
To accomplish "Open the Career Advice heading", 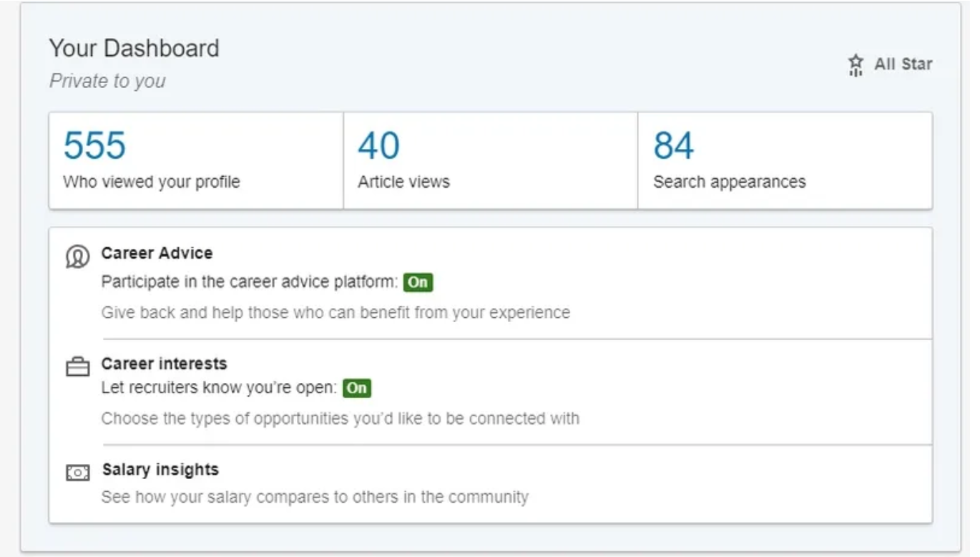I will tap(157, 253).
